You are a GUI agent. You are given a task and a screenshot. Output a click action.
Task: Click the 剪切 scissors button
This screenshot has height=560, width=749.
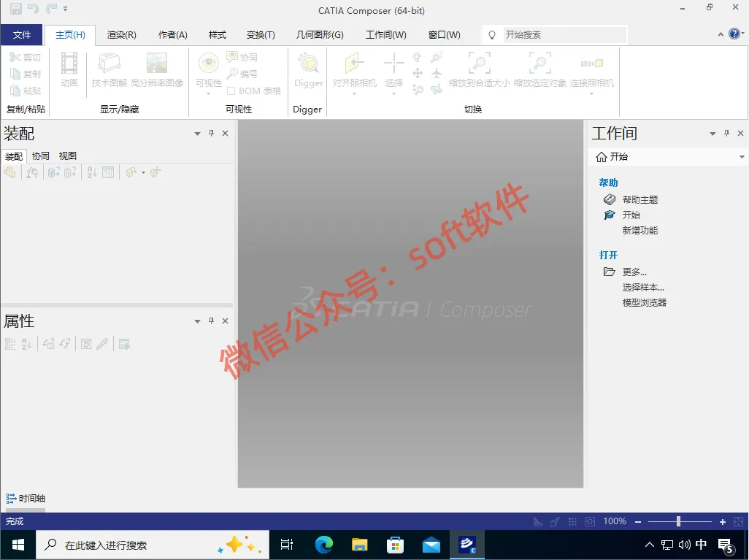(x=26, y=58)
